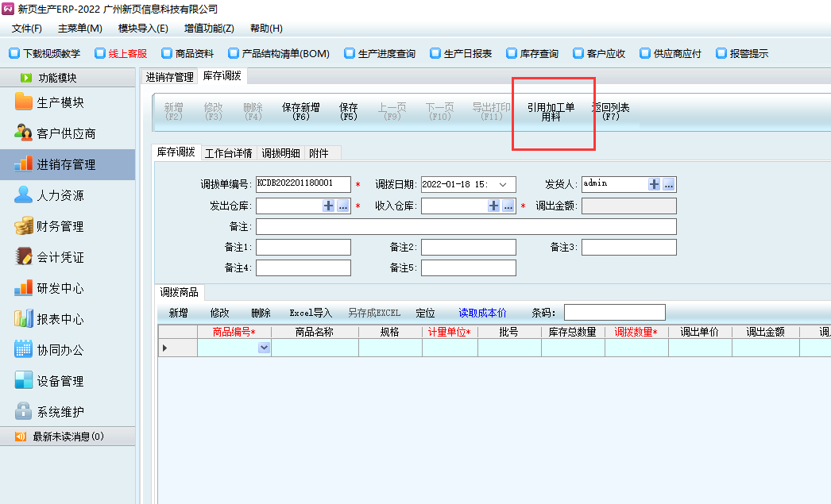Select 客户供应商 sidebar icon
Viewport: 831px width, 504px height.
[24, 133]
